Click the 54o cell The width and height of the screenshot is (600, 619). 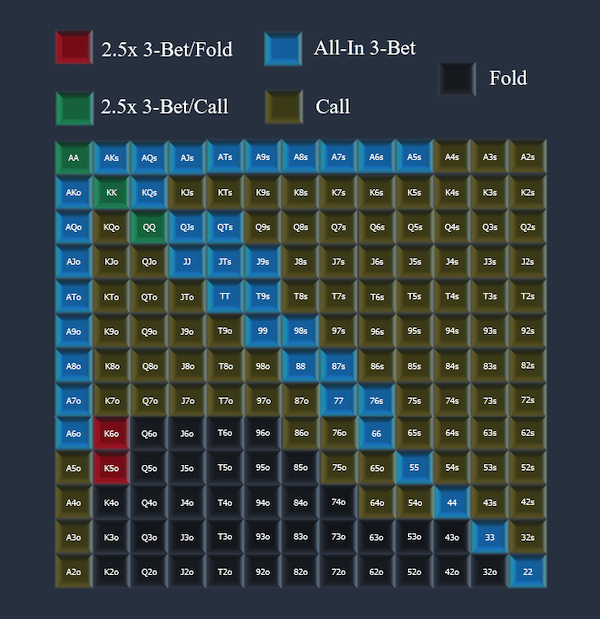(x=414, y=503)
